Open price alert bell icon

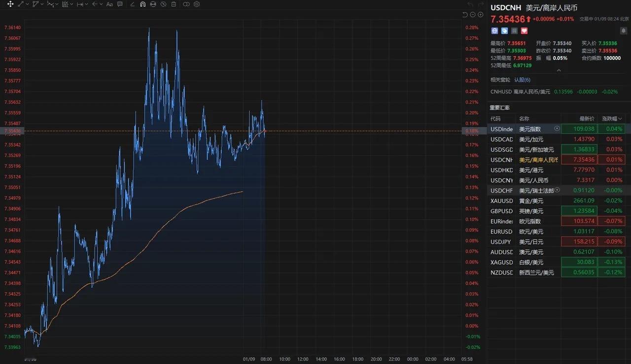(x=624, y=31)
